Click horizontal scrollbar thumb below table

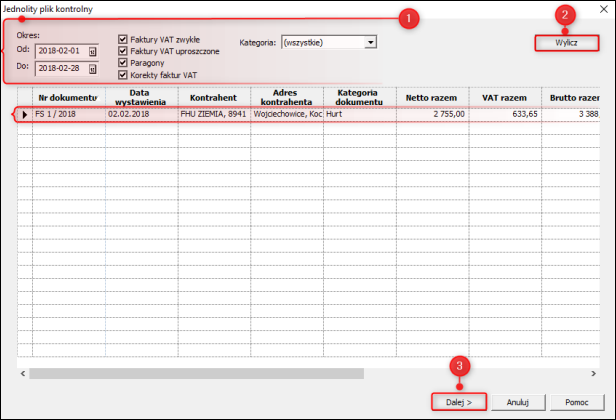pyautogui.click(x=196, y=373)
